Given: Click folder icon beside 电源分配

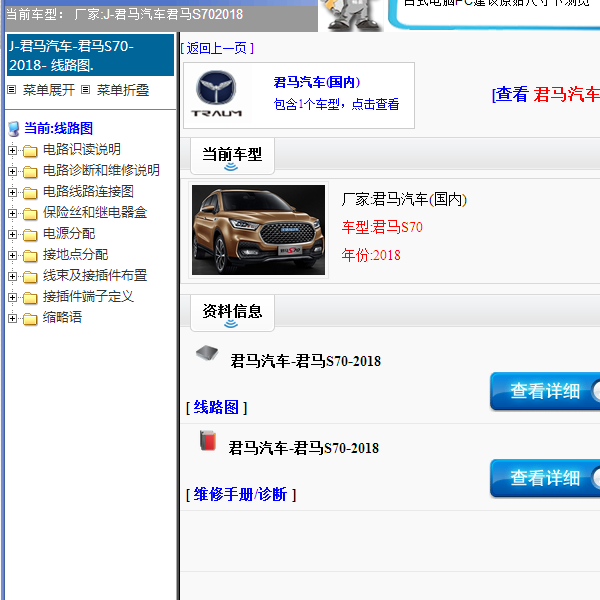Looking at the screenshot, I should 30,235.
